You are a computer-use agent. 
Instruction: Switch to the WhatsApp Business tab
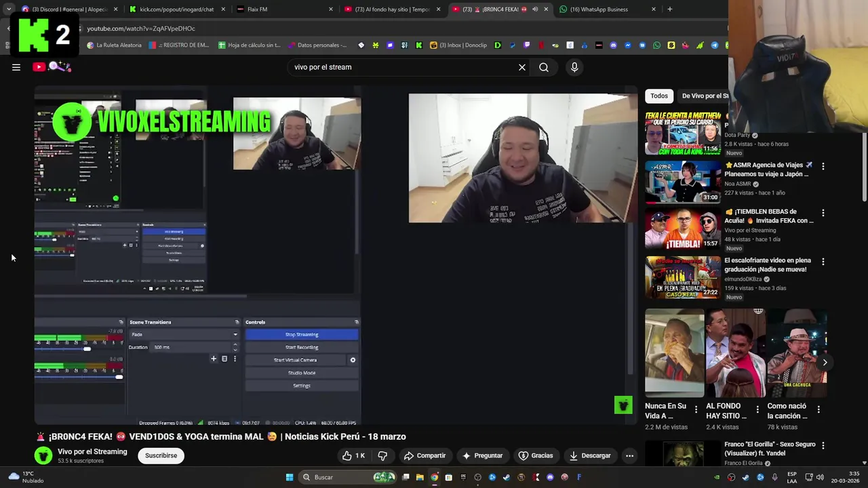coord(608,9)
